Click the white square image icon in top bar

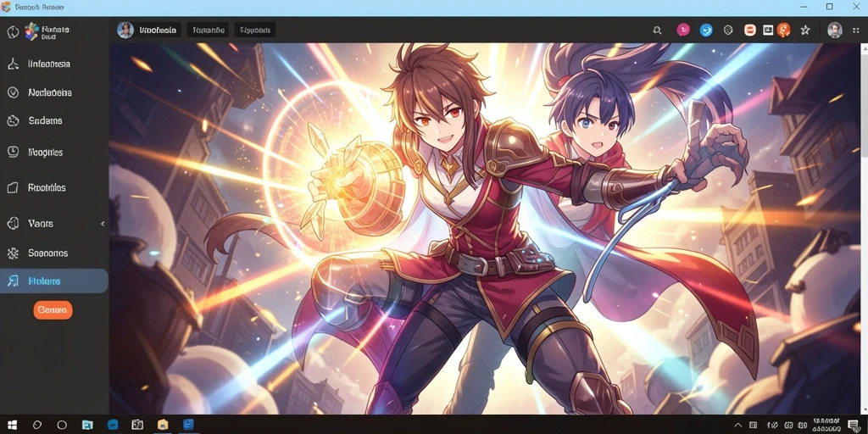(x=768, y=31)
